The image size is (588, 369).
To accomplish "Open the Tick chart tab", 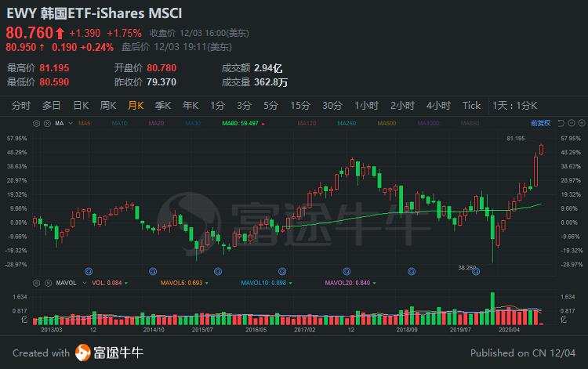I will [471, 106].
